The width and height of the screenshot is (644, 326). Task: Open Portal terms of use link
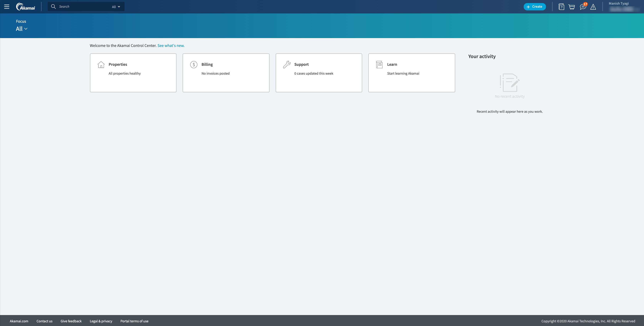click(134, 321)
